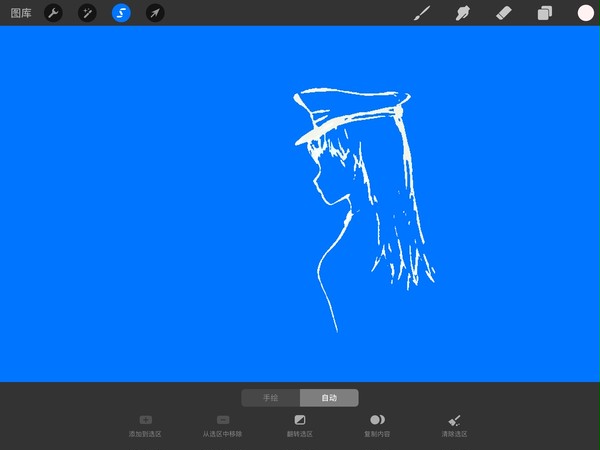This screenshot has height=450, width=600.
Task: Open the Adjustments magic wand menu
Action: point(87,13)
